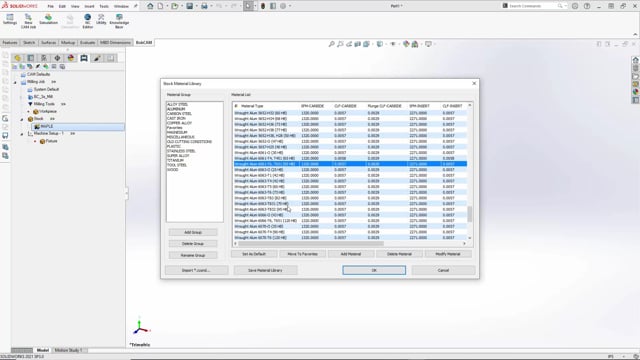Click Edit Appearance color ball in view toolbar

point(406,44)
